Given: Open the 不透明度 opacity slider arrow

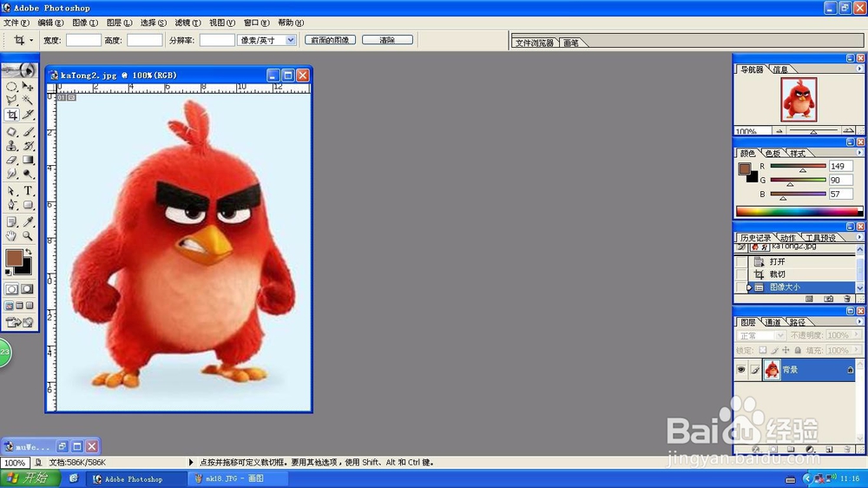Looking at the screenshot, I should (x=857, y=335).
